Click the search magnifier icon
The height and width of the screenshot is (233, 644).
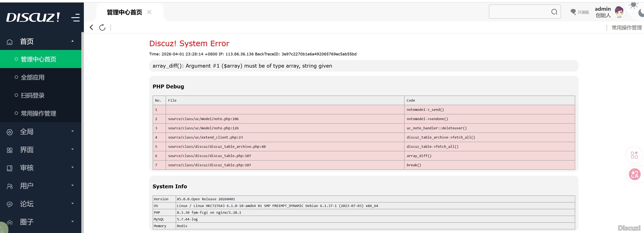point(554,12)
